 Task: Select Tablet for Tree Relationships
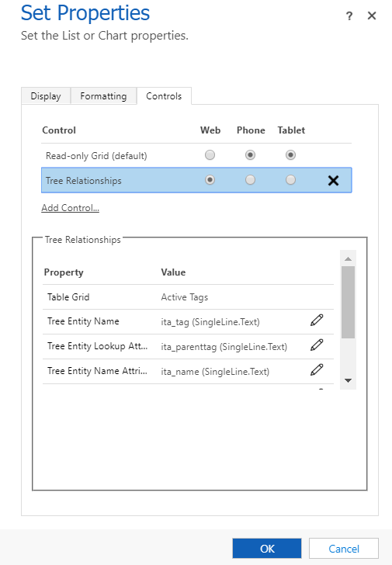point(290,180)
